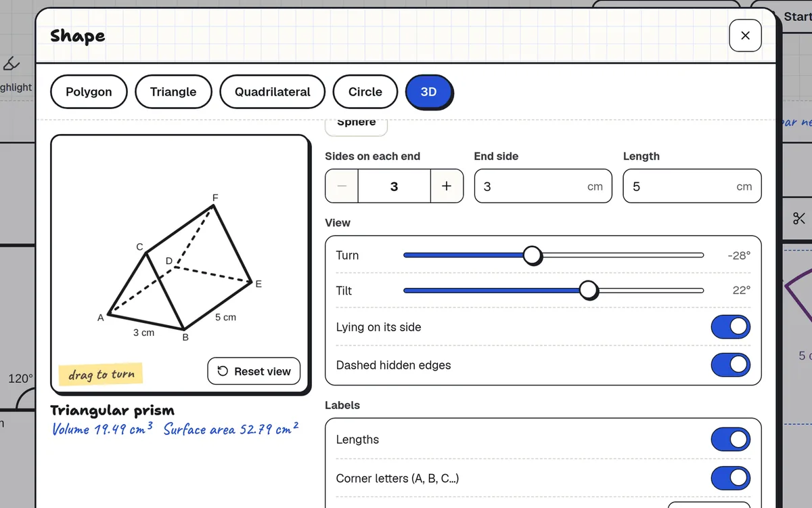Screen dimensions: 812x508
Task: Increase sides on each end with plus
Action: (x=447, y=186)
